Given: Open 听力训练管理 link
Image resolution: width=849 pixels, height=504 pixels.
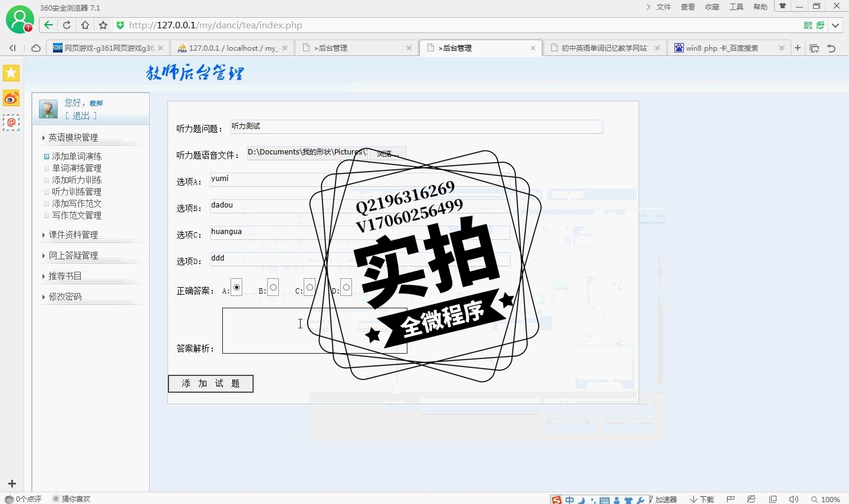Looking at the screenshot, I should (77, 192).
